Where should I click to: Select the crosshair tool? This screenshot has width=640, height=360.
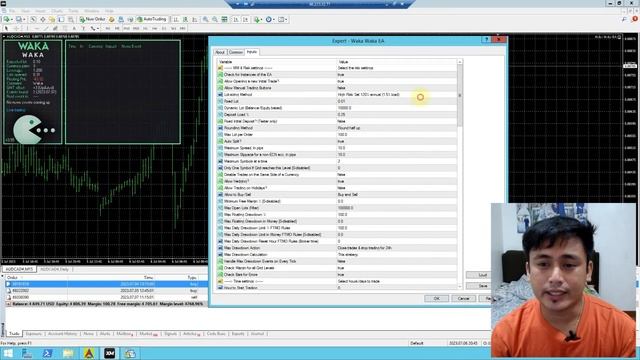(x=16, y=28)
